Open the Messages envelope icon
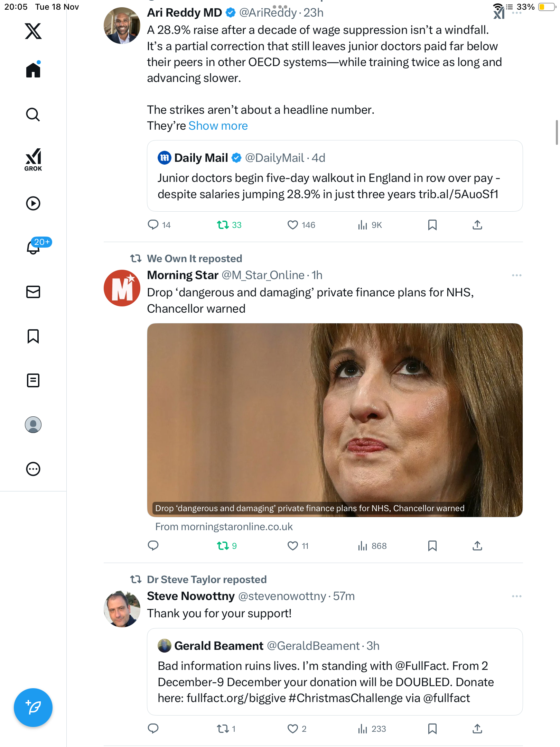Image resolution: width=560 pixels, height=747 pixels. click(33, 292)
